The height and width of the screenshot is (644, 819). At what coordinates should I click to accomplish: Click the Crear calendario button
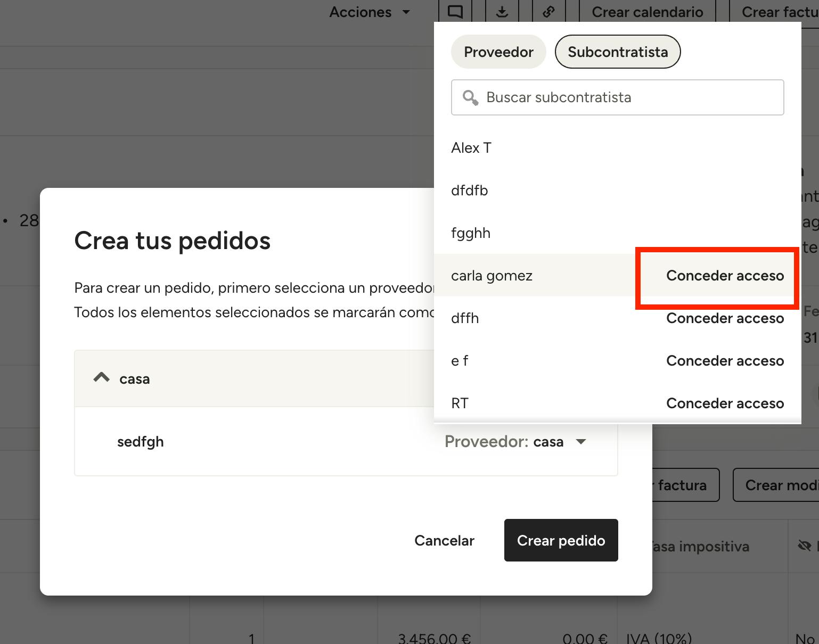tap(647, 12)
